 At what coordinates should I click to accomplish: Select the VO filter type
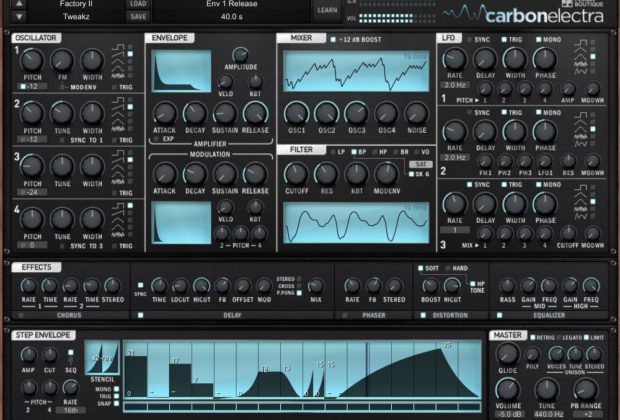click(x=417, y=152)
